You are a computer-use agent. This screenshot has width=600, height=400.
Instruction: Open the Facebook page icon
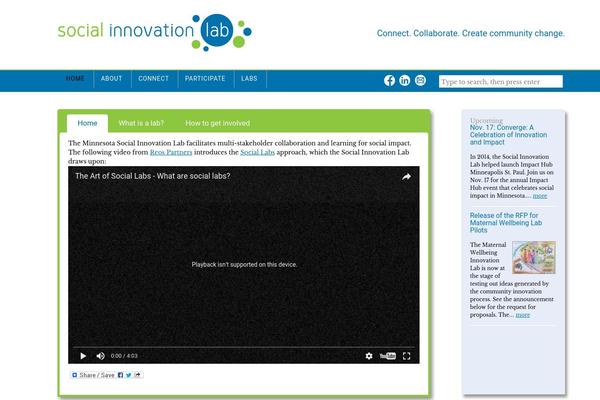click(389, 80)
